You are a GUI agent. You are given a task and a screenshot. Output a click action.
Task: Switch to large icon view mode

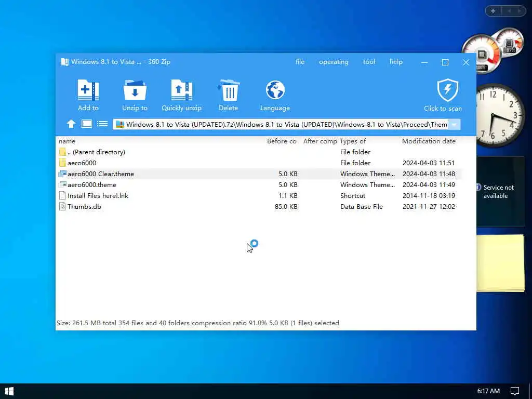coord(87,124)
